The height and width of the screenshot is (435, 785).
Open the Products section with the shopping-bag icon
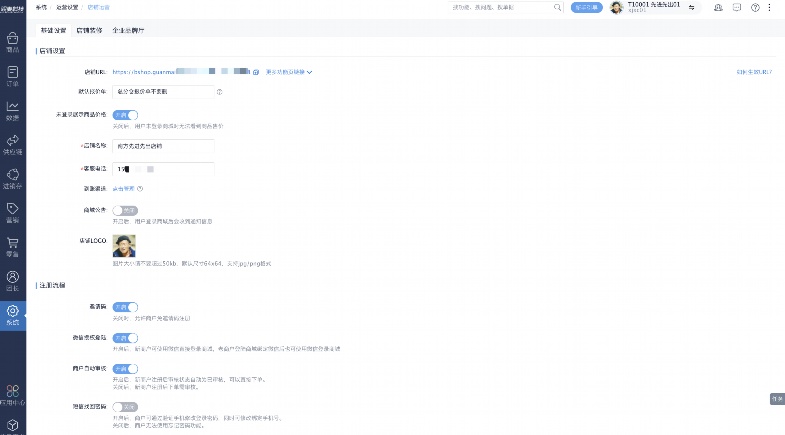click(13, 42)
